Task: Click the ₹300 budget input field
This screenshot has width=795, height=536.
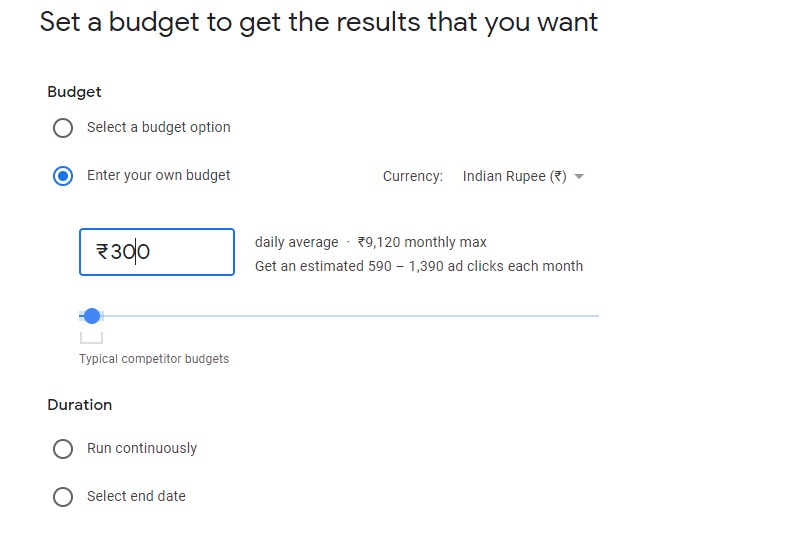Action: tap(157, 252)
